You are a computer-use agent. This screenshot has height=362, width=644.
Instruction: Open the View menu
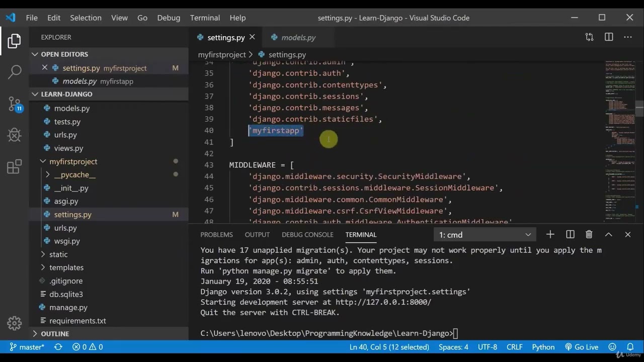[119, 18]
